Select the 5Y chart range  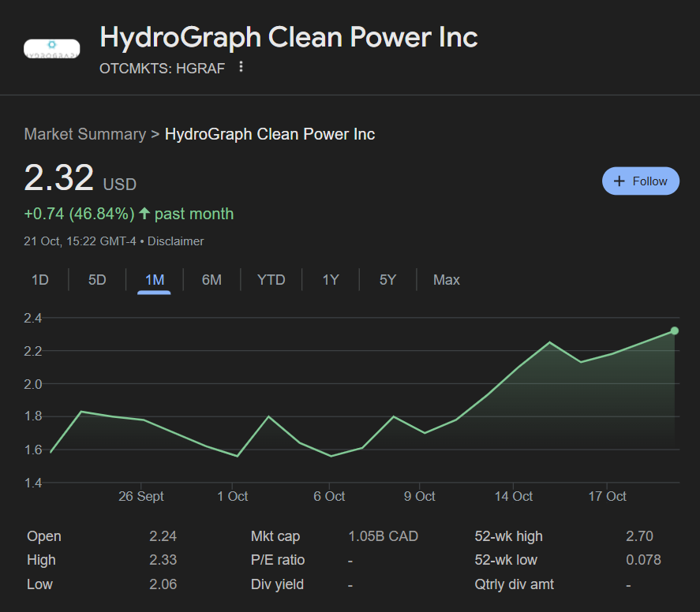(387, 280)
